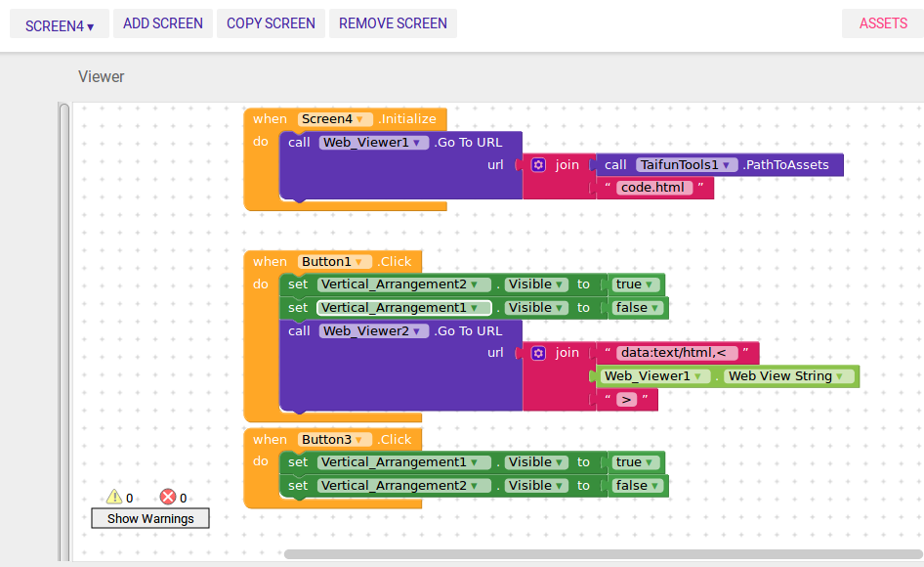Open the ASSETS menu

click(882, 22)
